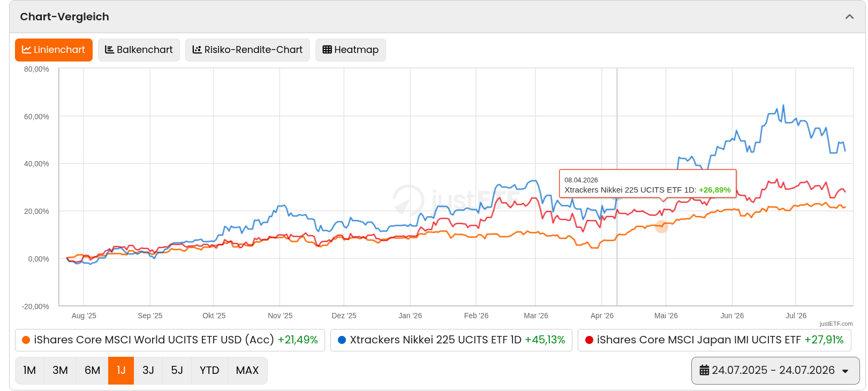868x391 pixels.
Task: Click the Heatmap table icon
Action: 327,50
